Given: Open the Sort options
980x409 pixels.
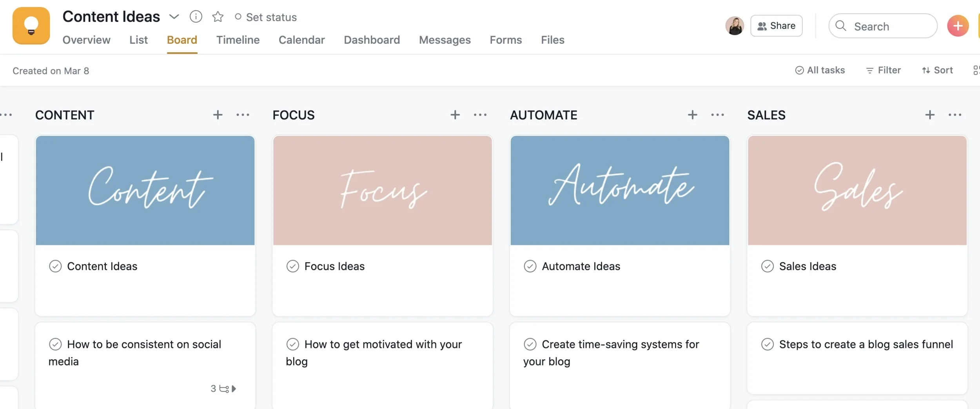Looking at the screenshot, I should [937, 70].
